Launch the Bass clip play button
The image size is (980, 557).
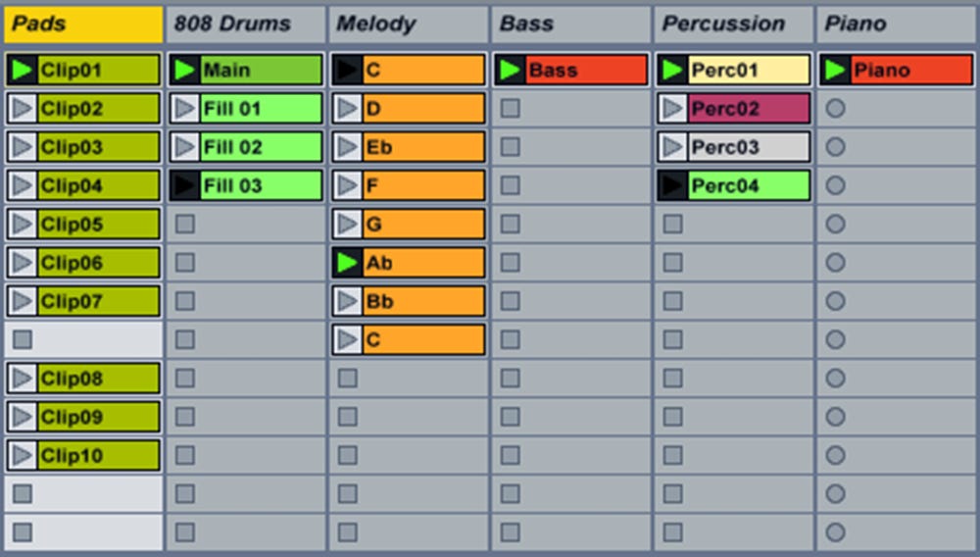click(510, 71)
